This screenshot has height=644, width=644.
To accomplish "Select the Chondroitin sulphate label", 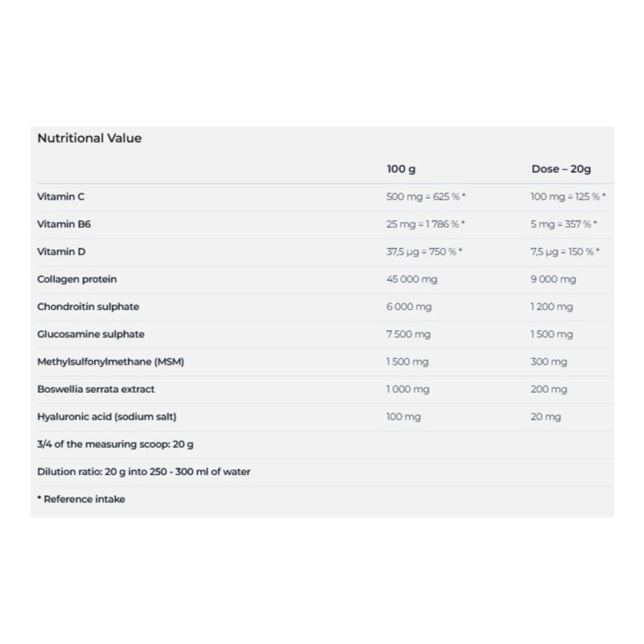I will pos(89,307).
